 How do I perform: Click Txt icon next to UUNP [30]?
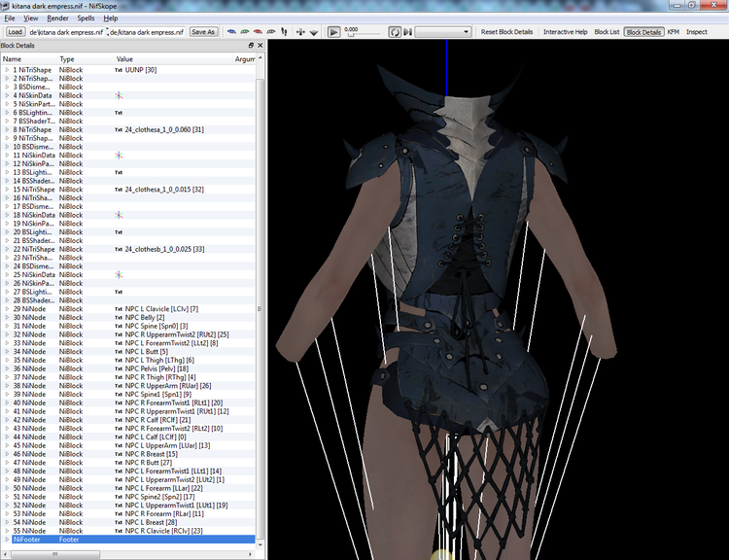pos(119,70)
